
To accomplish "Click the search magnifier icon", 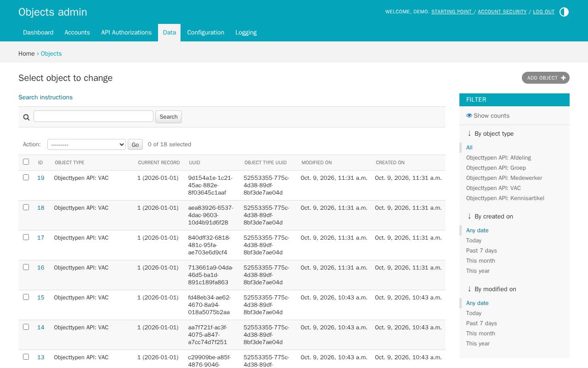I will [27, 117].
